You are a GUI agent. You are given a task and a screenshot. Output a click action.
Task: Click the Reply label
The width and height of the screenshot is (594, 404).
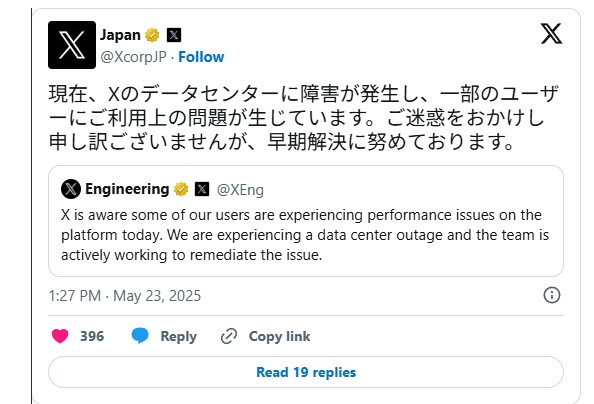click(178, 337)
